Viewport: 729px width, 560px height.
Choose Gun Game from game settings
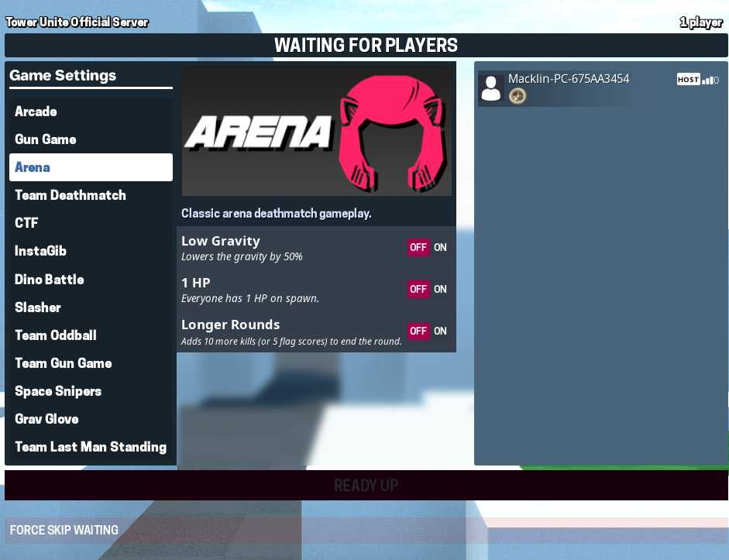91,139
